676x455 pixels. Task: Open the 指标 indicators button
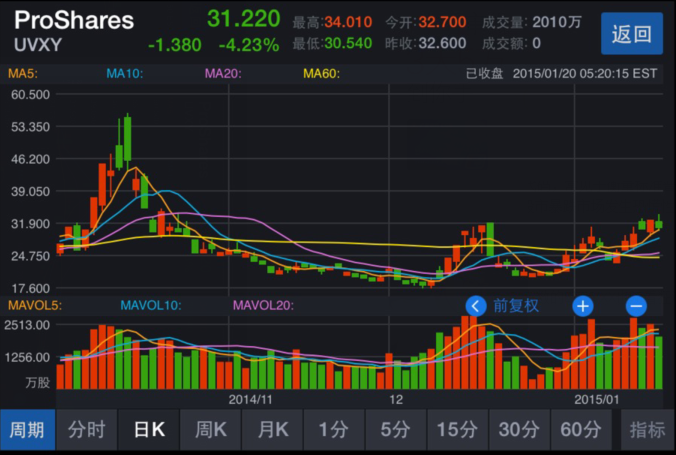[x=648, y=430]
